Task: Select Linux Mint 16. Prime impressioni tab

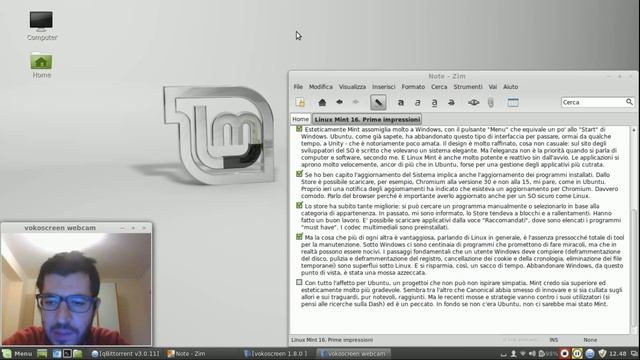Action: coord(367,119)
